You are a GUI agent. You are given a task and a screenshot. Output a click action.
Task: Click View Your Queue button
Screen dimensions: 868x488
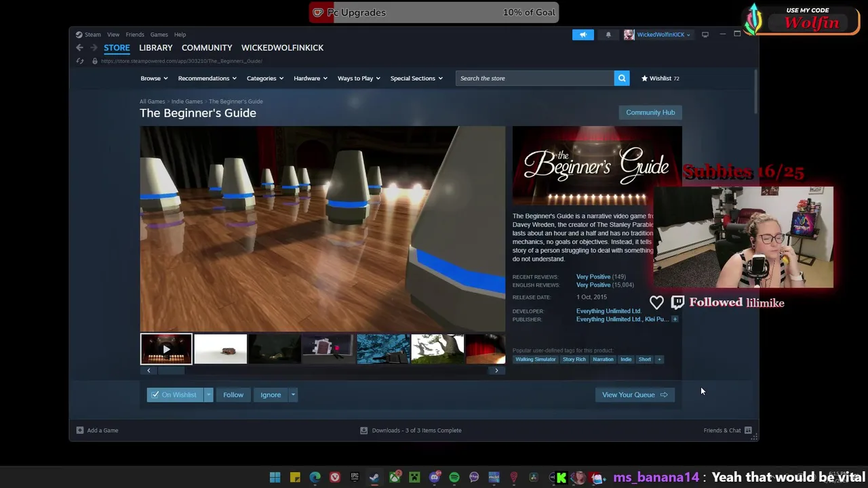point(635,394)
